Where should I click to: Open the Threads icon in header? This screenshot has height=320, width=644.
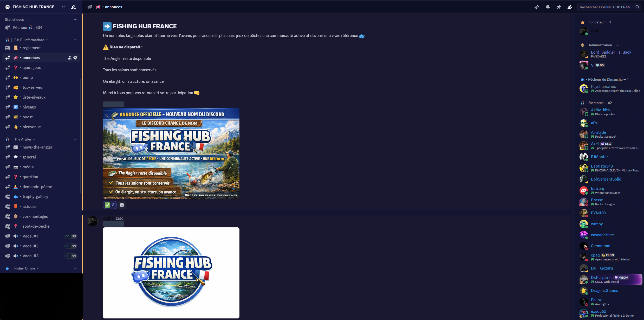537,7
